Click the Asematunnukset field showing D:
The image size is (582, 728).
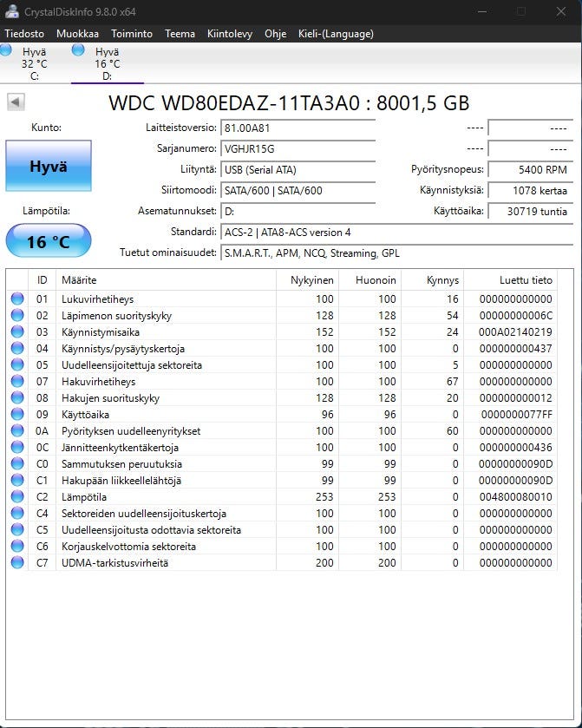[298, 211]
